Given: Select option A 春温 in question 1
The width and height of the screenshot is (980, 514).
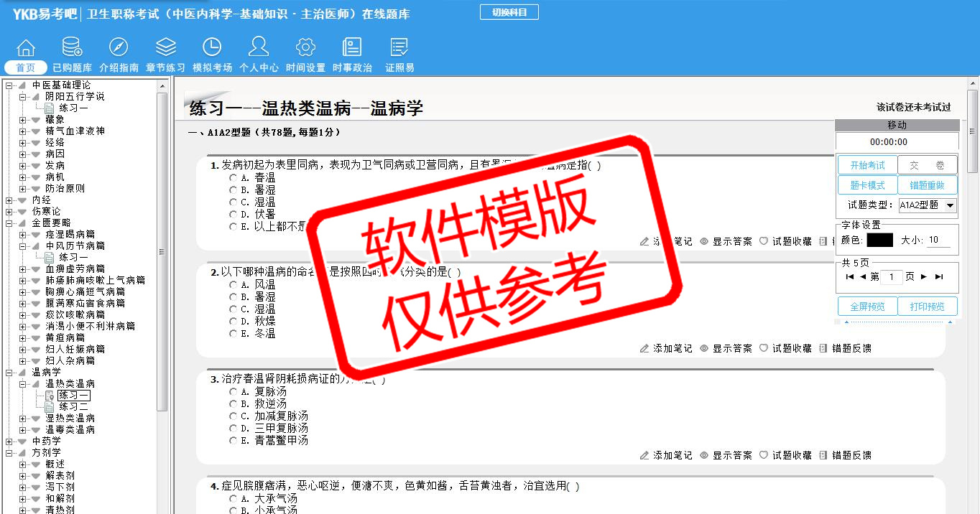Looking at the screenshot, I should (x=234, y=177).
